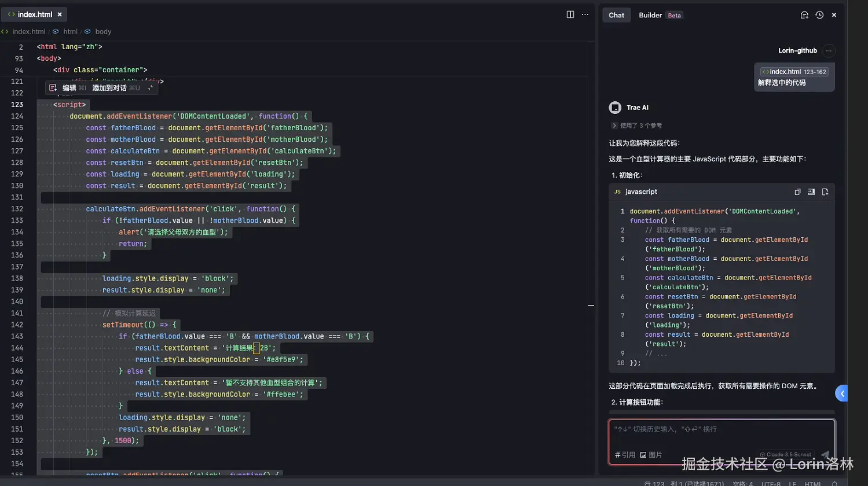Click the blue side panel collapse arrow
This screenshot has height=486, width=868.
click(x=842, y=393)
